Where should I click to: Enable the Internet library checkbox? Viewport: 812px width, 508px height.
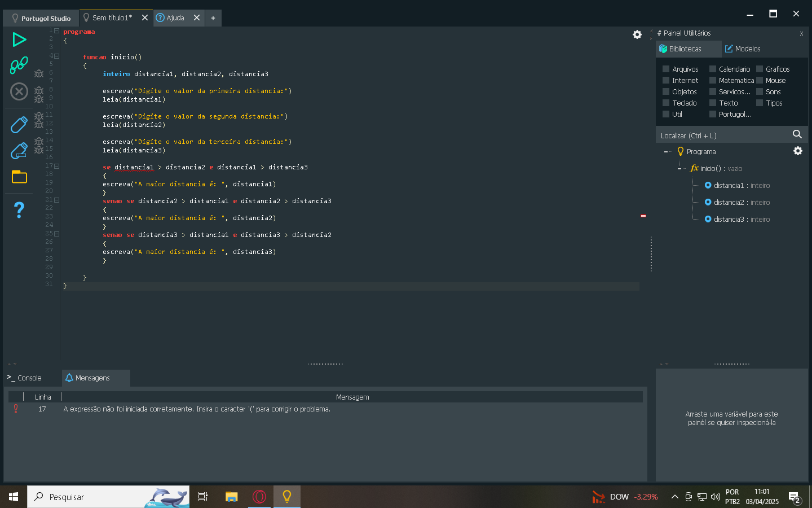(666, 80)
